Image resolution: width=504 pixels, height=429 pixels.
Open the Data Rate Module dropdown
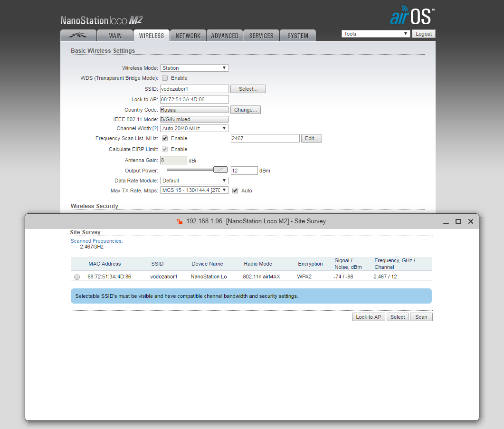pos(194,181)
